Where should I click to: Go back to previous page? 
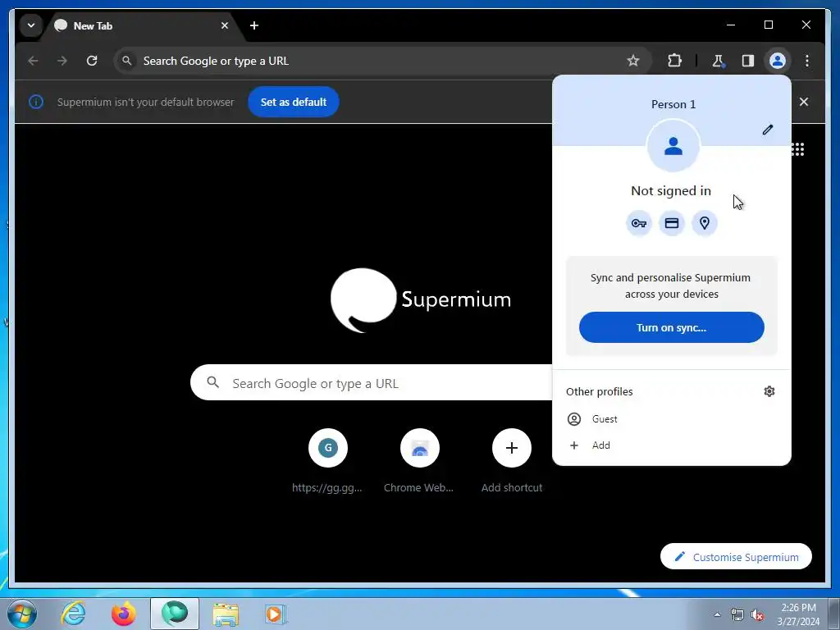[x=33, y=61]
